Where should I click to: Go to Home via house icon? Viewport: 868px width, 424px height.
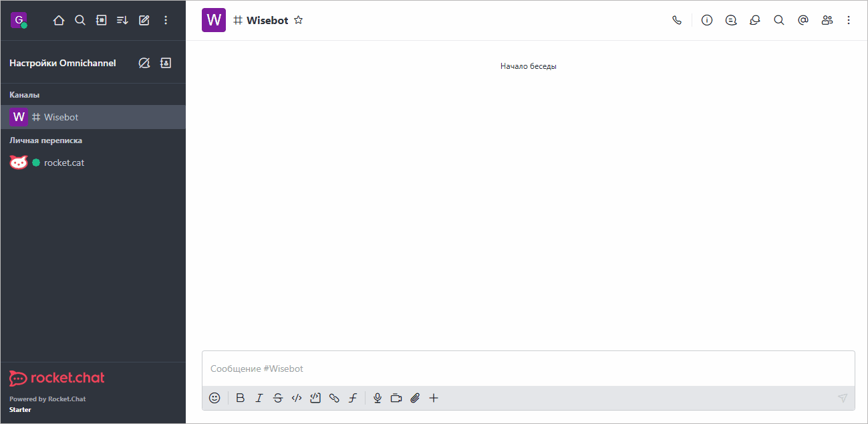coord(59,20)
